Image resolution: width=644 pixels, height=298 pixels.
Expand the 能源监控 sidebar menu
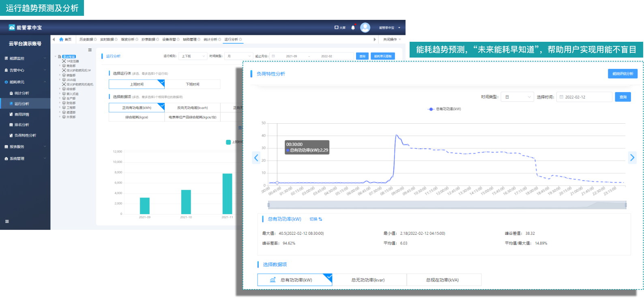[25, 58]
